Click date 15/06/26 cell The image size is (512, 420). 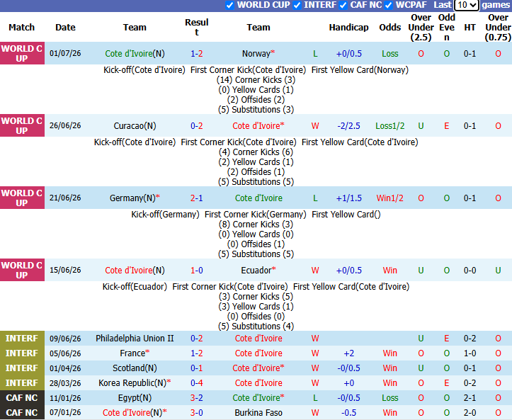tap(65, 270)
